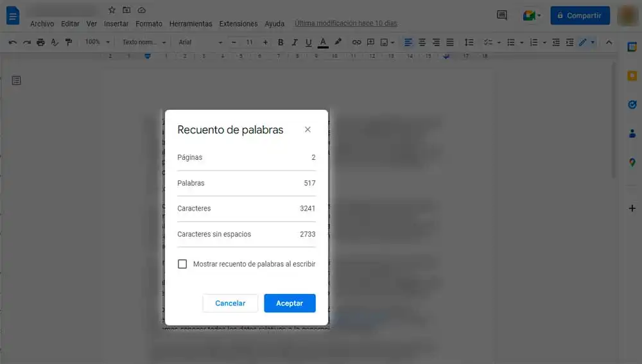This screenshot has height=364, width=642.
Task: Align text right
Action: (x=436, y=42)
